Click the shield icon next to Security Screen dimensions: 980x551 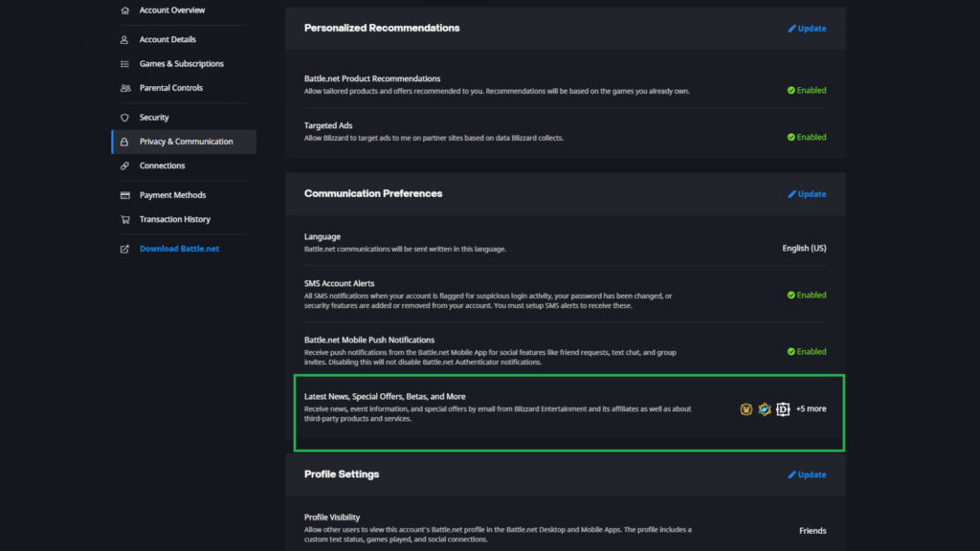[x=122, y=117]
